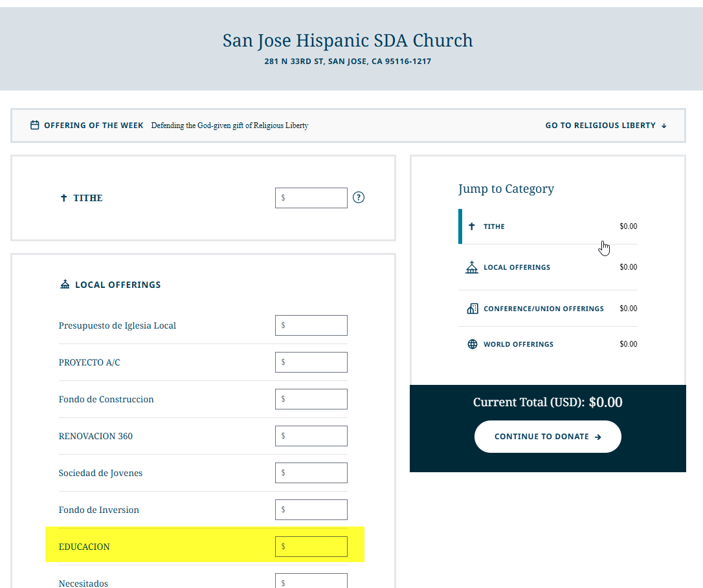Click the cross icon in Jump to Category Tithe

[472, 226]
